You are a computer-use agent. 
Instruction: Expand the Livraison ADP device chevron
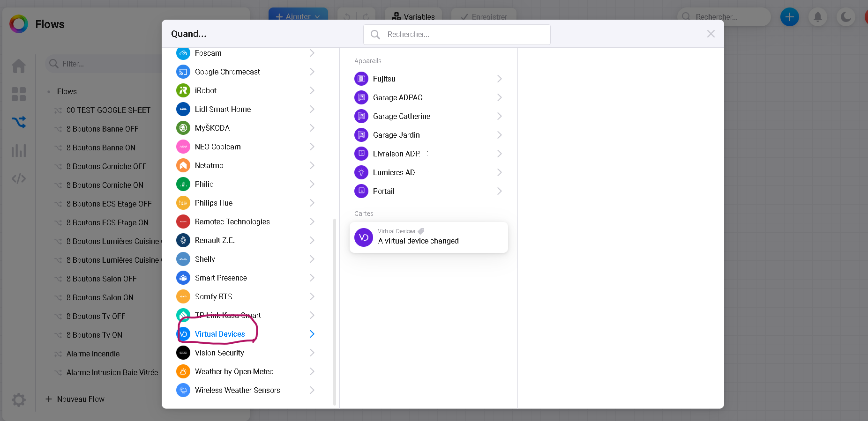(500, 154)
